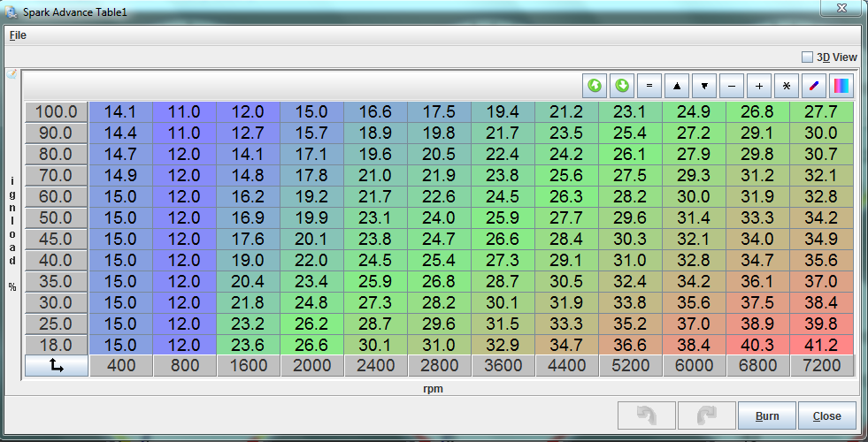Enable the 3D View checkbox
The height and width of the screenshot is (442, 868).
click(807, 57)
